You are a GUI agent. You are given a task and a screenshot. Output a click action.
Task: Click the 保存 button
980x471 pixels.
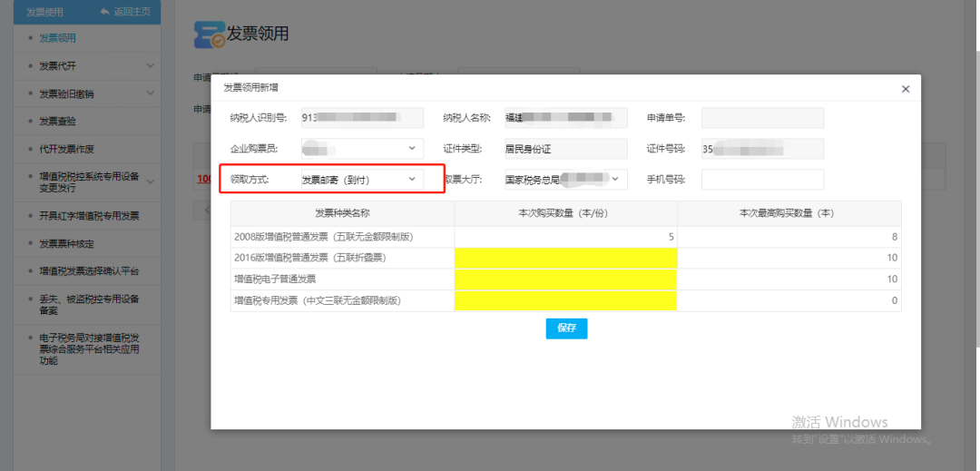[566, 329]
